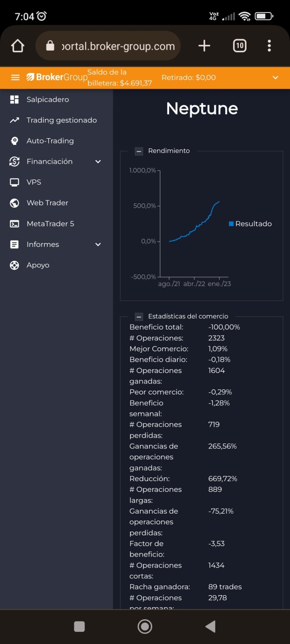The height and width of the screenshot is (644, 290).
Task: Open a new browser tab
Action: coord(204,46)
